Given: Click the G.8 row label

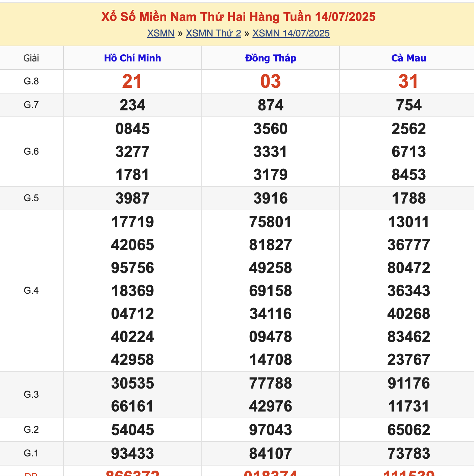Looking at the screenshot, I should pyautogui.click(x=31, y=81).
